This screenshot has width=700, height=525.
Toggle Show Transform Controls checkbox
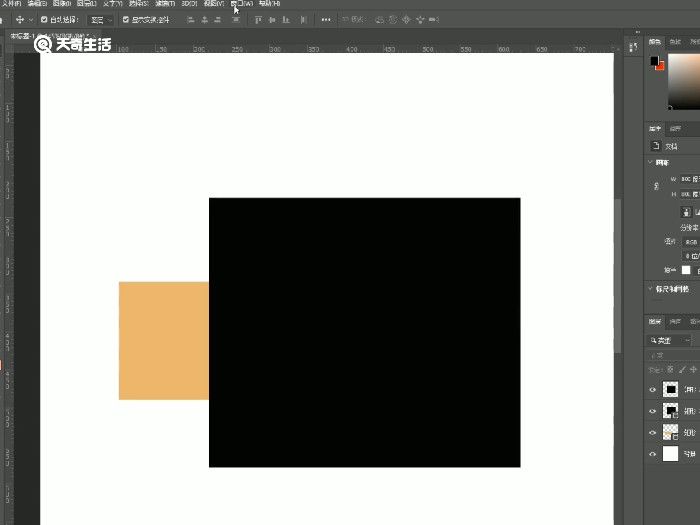(x=125, y=20)
